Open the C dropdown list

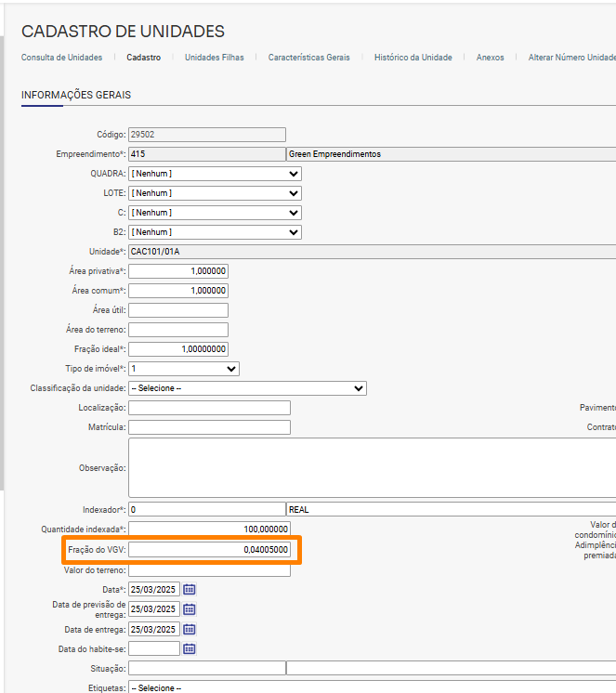click(x=215, y=213)
